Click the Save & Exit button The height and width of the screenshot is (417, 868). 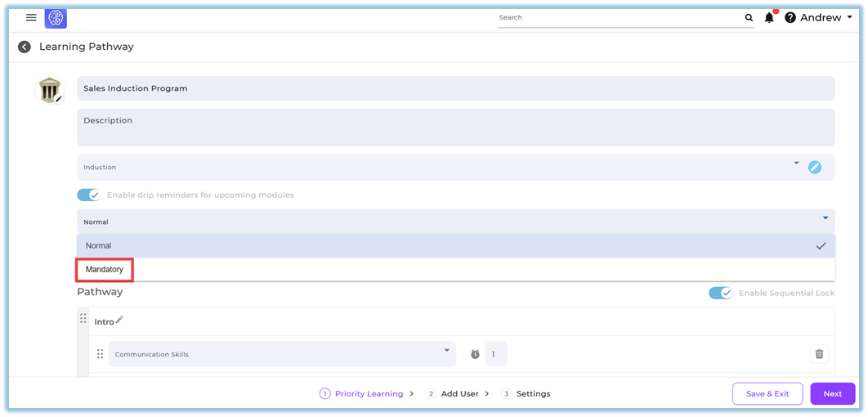(767, 393)
